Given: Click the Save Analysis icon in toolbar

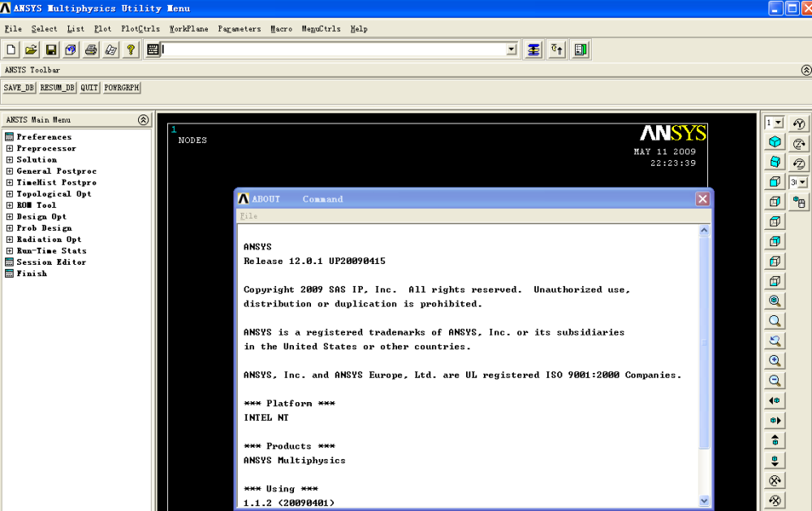Looking at the screenshot, I should click(x=51, y=50).
